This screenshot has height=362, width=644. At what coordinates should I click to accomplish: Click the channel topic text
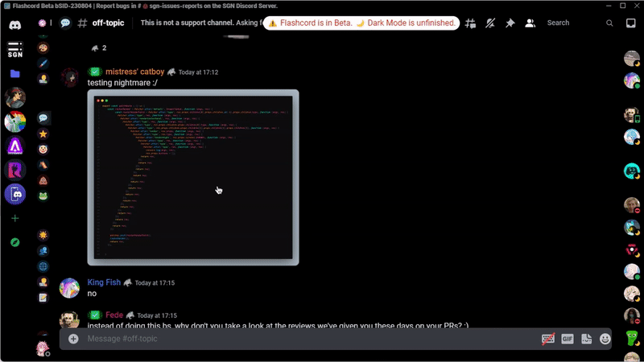200,23
